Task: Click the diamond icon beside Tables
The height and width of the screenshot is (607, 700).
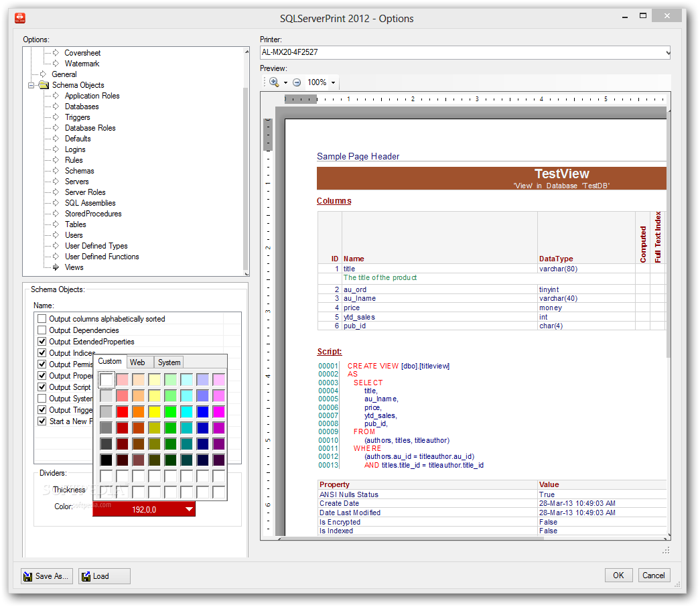Action: (56, 224)
